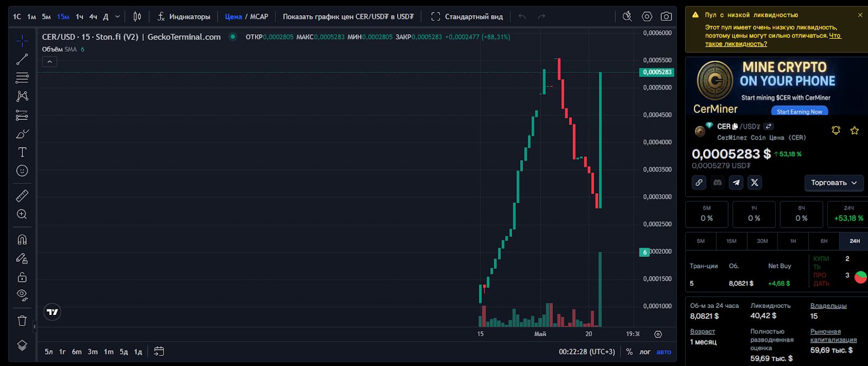This screenshot has height=366, width=868.
Task: Switch chart to MCAP view
Action: coord(259,17)
